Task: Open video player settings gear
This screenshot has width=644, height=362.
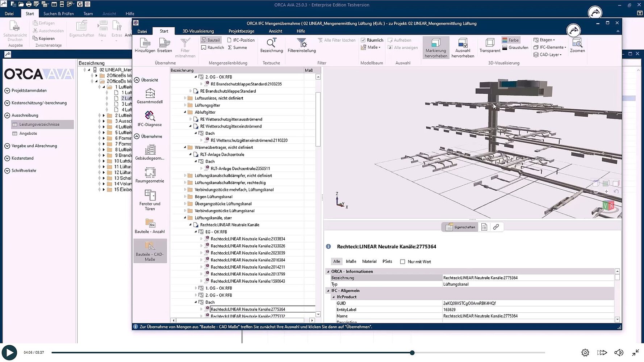Action: point(585,353)
